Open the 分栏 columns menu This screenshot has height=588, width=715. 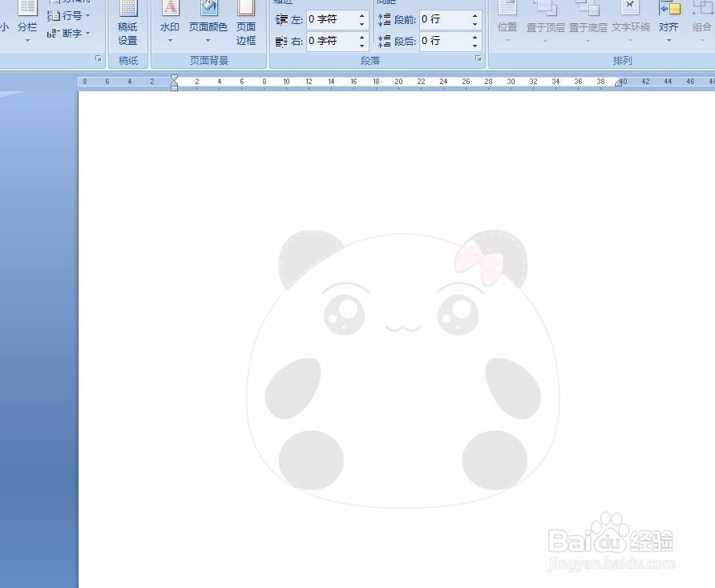(x=27, y=22)
